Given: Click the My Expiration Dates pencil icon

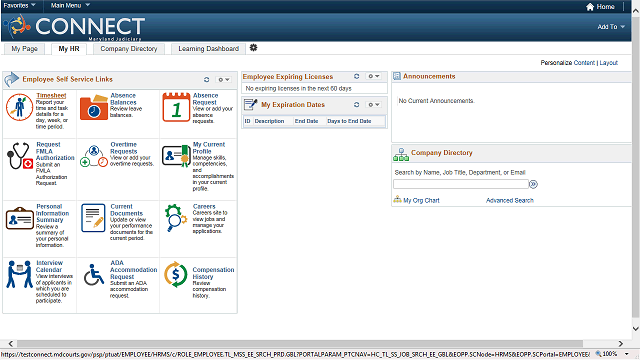Looking at the screenshot, I should [251, 104].
